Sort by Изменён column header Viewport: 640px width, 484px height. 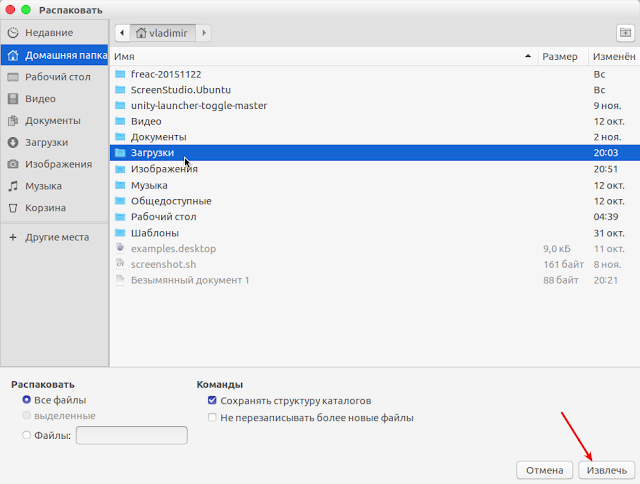click(614, 56)
